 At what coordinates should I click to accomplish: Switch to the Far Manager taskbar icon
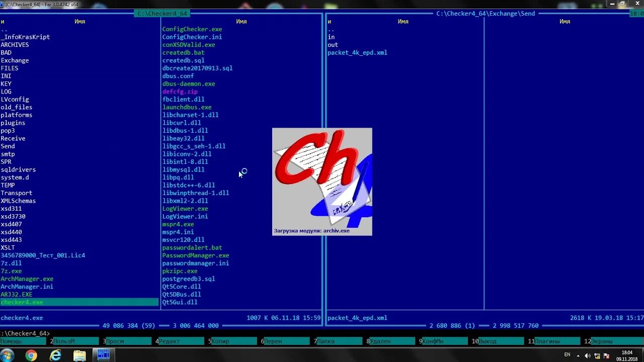click(104, 355)
